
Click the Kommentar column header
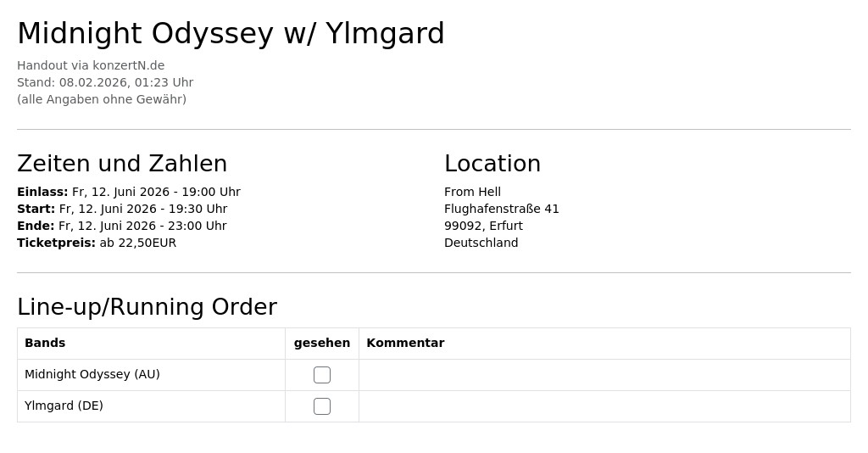point(405,343)
